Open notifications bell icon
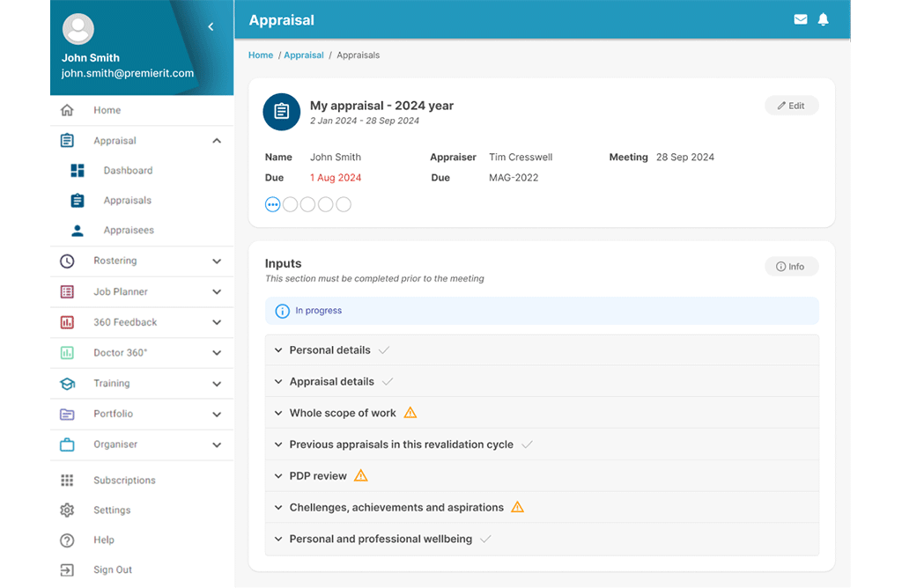Image resolution: width=902 pixels, height=588 pixels. pos(824,19)
